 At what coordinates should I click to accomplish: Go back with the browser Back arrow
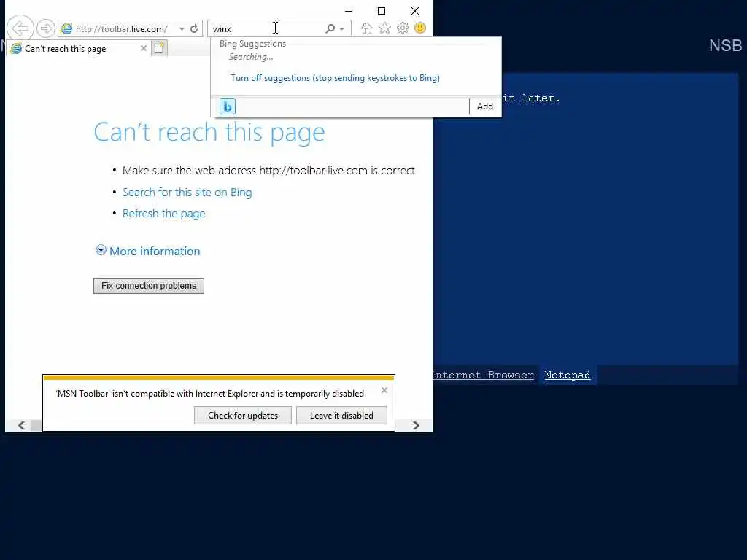(x=20, y=28)
